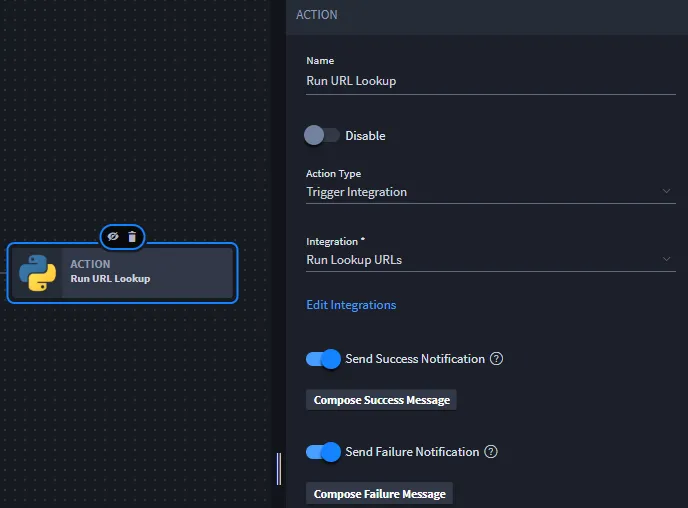Viewport: 688px width, 508px height.
Task: Expand the Integration dropdown
Action: point(491,260)
